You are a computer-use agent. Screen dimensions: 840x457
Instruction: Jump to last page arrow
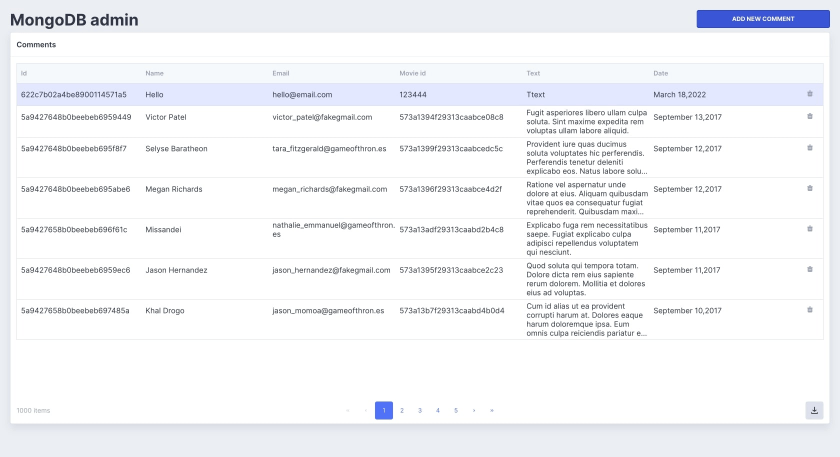click(492, 410)
